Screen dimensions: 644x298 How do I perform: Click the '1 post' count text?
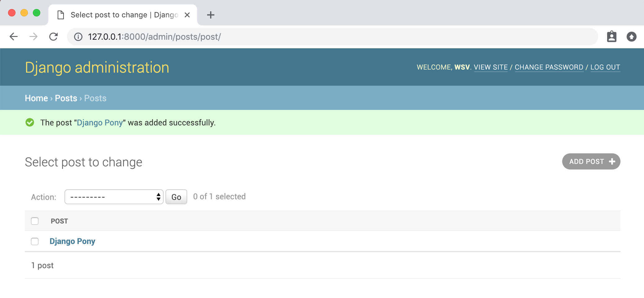pos(42,265)
